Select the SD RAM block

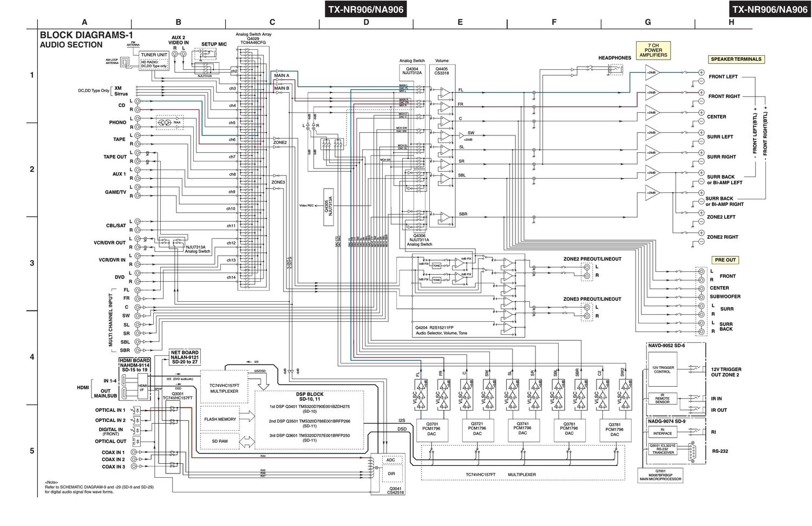(220, 441)
